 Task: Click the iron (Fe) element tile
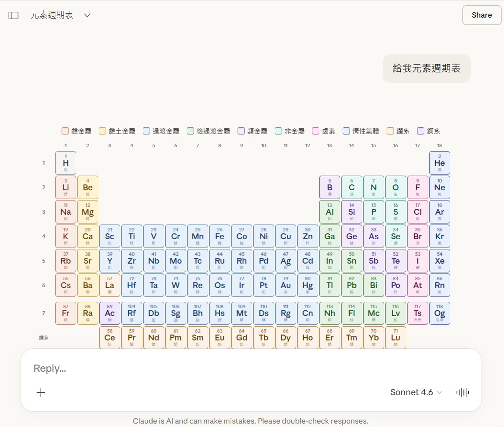tap(219, 236)
